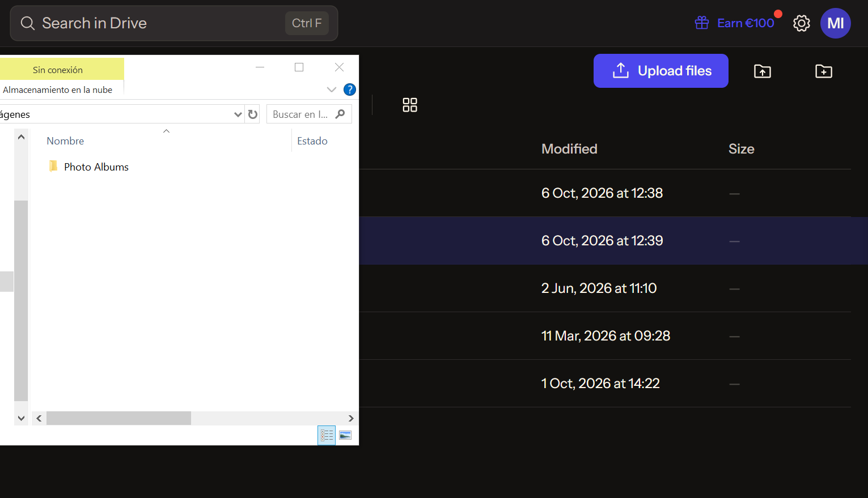Sort by Nombre column header
This screenshot has height=498, width=868.
[x=65, y=141]
